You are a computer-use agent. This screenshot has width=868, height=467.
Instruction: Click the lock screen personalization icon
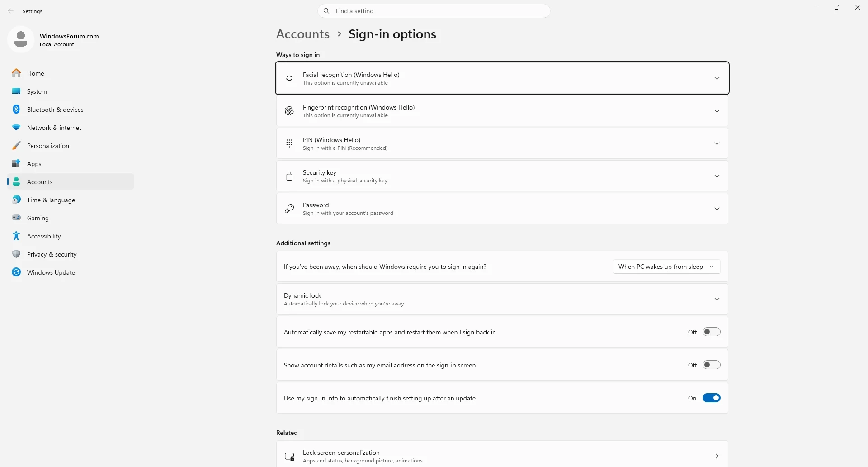tap(289, 456)
